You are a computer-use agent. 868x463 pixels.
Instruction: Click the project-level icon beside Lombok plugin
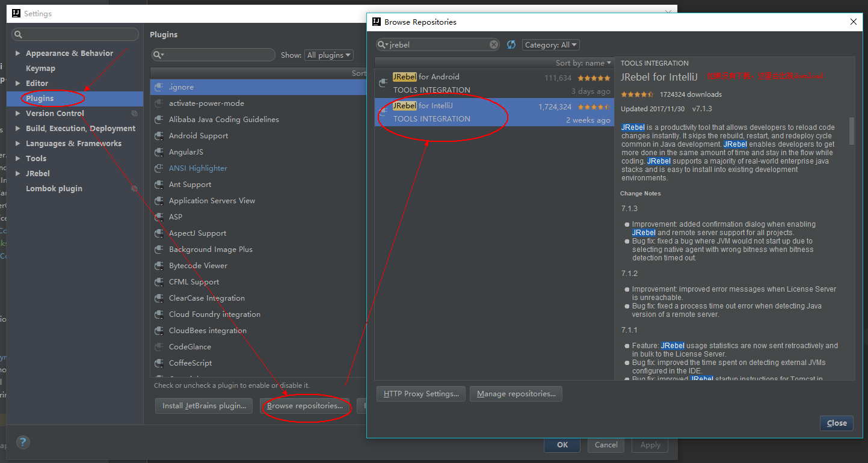tap(134, 188)
